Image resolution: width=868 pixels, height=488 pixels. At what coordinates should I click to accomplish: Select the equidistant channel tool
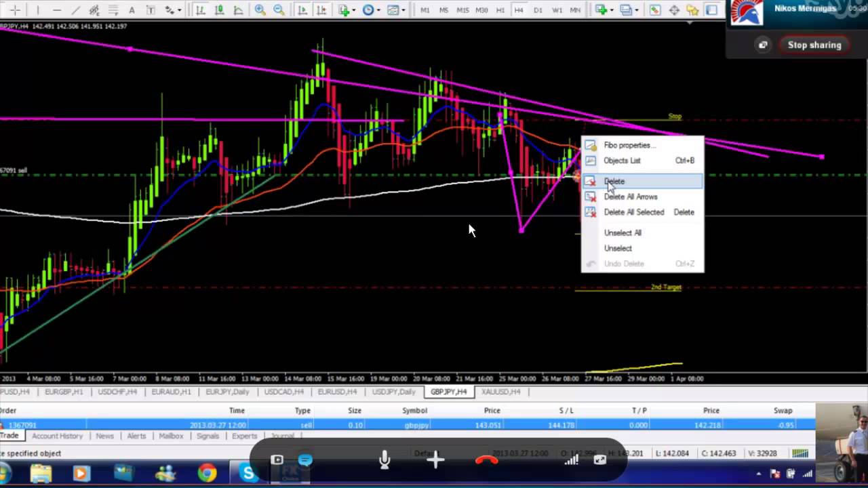[94, 10]
